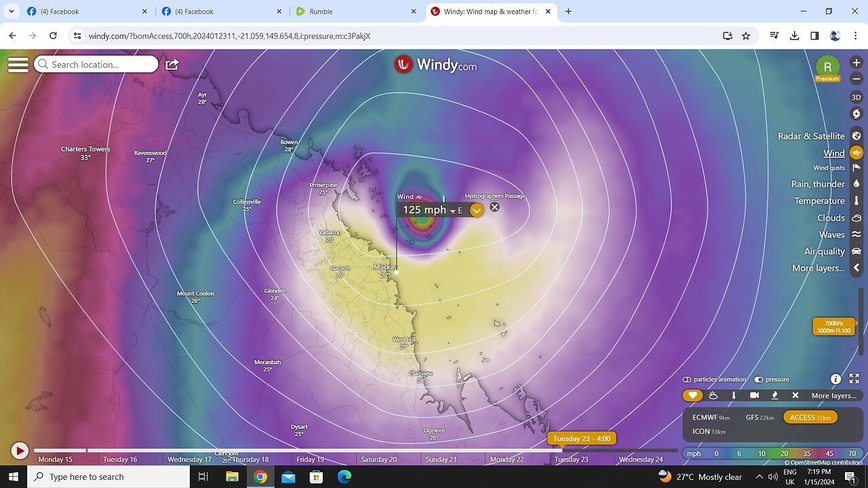
Task: Select the Rain, thunder drop icon
Action: tap(856, 184)
